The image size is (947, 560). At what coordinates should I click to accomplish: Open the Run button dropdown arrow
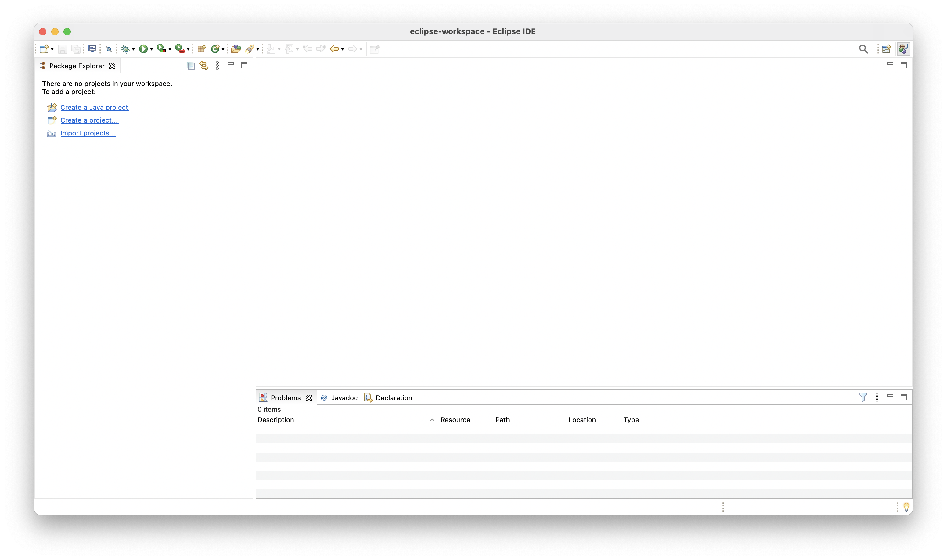[x=152, y=49]
